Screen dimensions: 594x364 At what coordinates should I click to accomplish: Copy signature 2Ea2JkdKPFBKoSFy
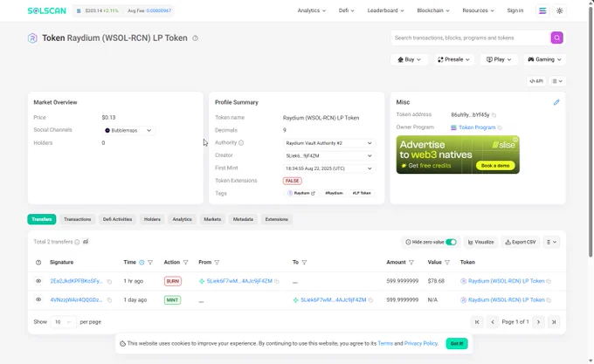pyautogui.click(x=109, y=282)
